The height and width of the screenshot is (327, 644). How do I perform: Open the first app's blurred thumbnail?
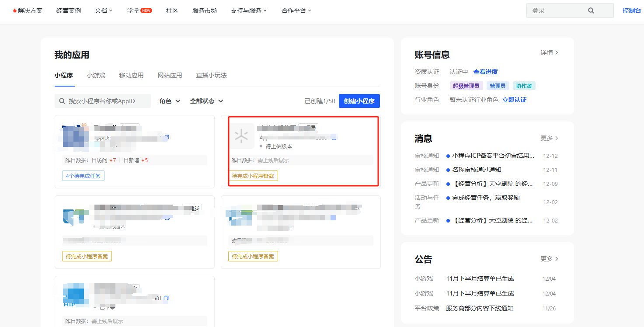73,136
